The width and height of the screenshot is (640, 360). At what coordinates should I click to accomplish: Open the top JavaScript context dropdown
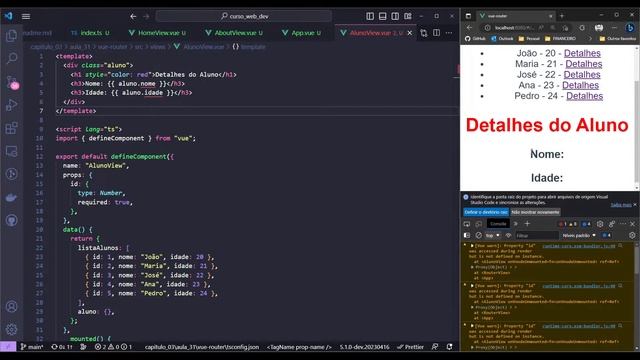(493, 236)
